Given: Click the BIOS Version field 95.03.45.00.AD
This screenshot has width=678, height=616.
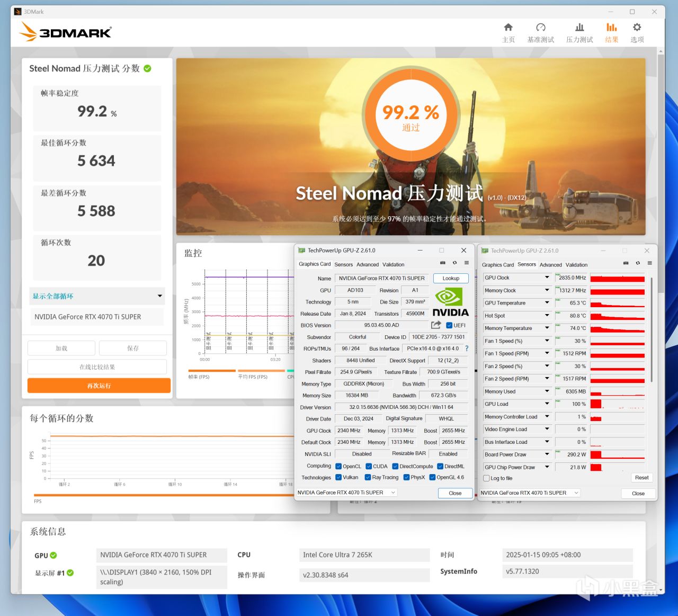Looking at the screenshot, I should [x=381, y=325].
